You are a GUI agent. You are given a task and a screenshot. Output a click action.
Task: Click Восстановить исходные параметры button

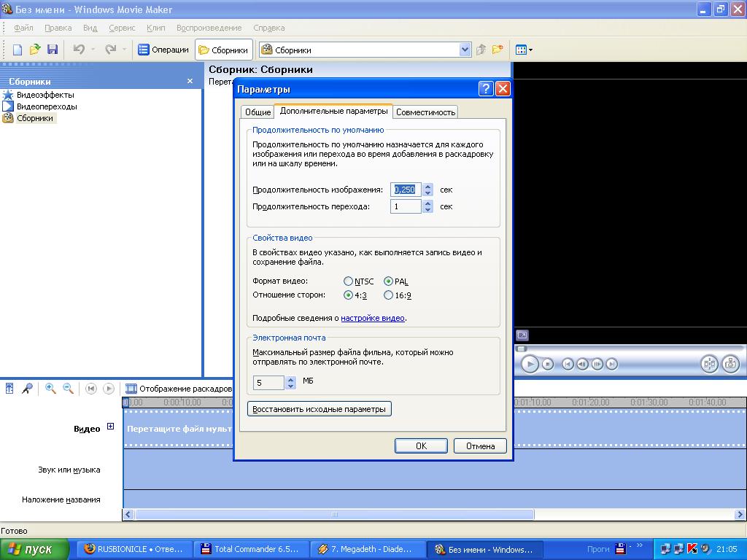(320, 409)
